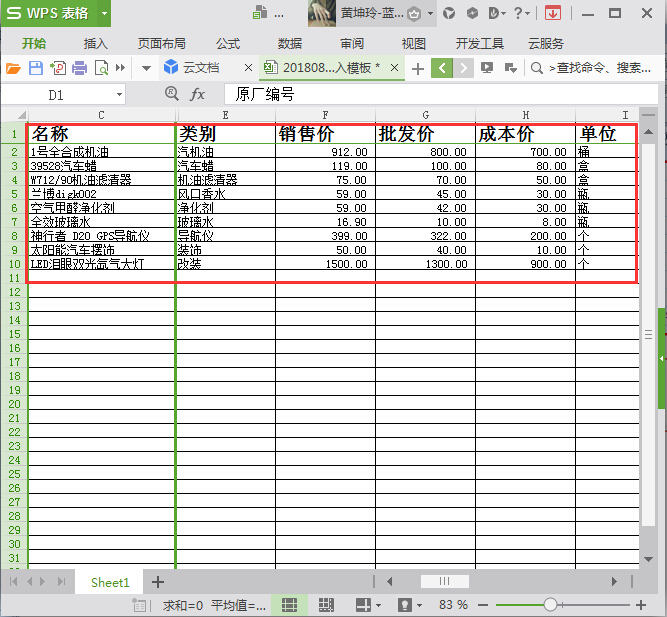The height and width of the screenshot is (617, 667).
Task: Expand the quick access toolbar dropdown
Action: 146,68
